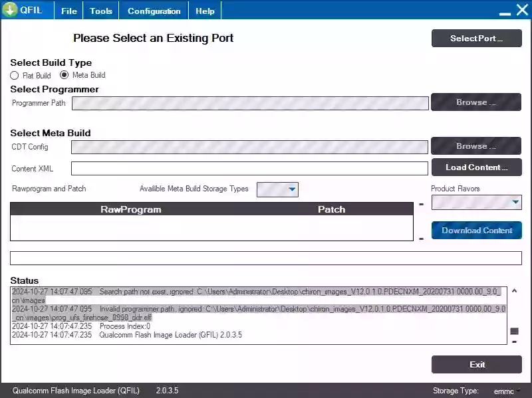Viewport: 532px width, 398px height.
Task: Select the Flat Build radio button
Action: 15,76
